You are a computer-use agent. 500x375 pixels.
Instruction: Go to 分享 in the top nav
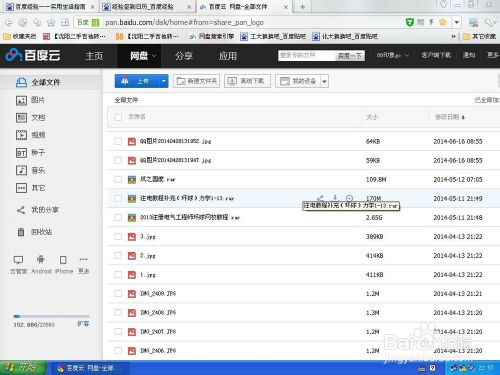coord(184,56)
